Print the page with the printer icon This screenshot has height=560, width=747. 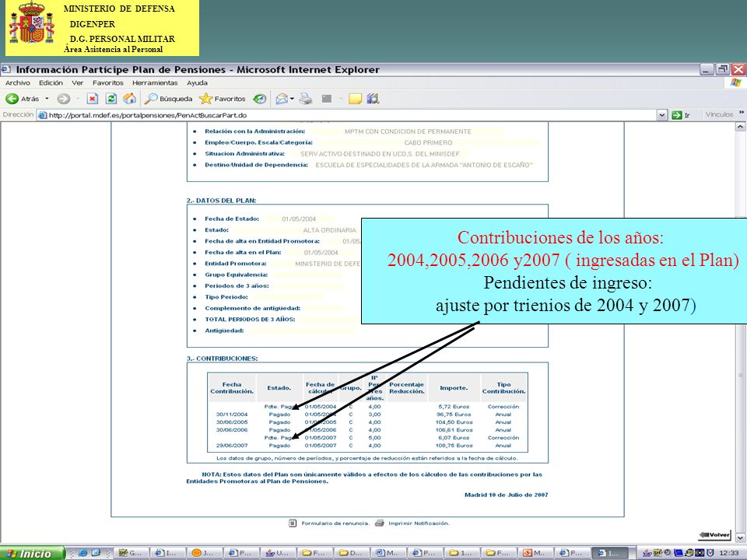tap(306, 99)
